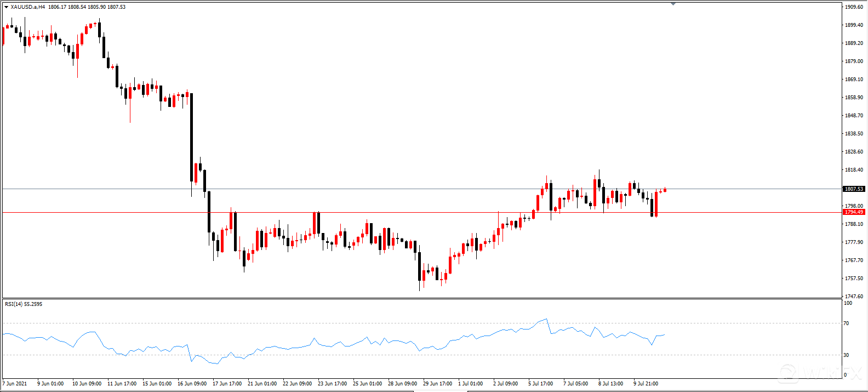Image resolution: width=868 pixels, height=392 pixels.
Task: Click the 1818.40 price scale label
Action: [x=854, y=170]
